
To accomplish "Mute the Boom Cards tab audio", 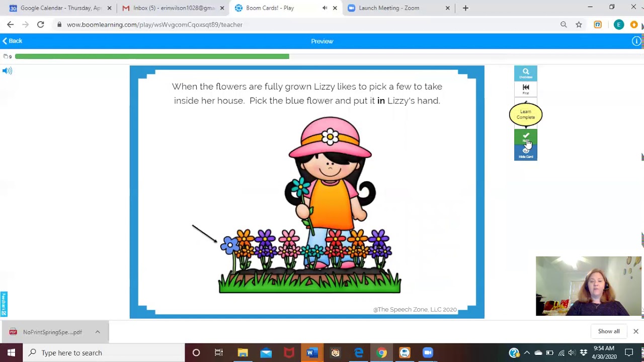I will tap(325, 8).
